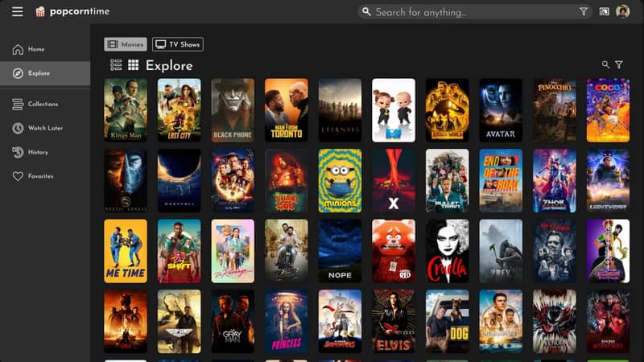Open the End of the Road poster
Viewport: 644px width, 362px height.
(501, 180)
